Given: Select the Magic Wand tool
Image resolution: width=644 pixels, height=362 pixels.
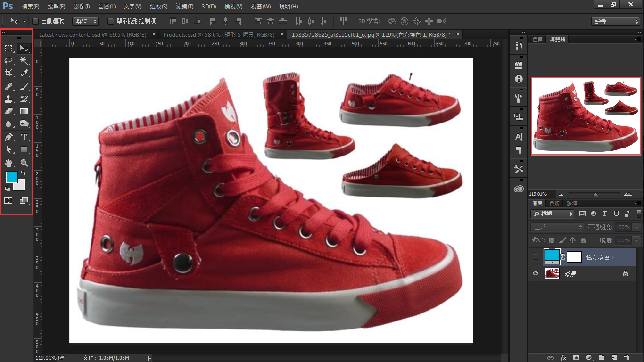Looking at the screenshot, I should (x=24, y=61).
